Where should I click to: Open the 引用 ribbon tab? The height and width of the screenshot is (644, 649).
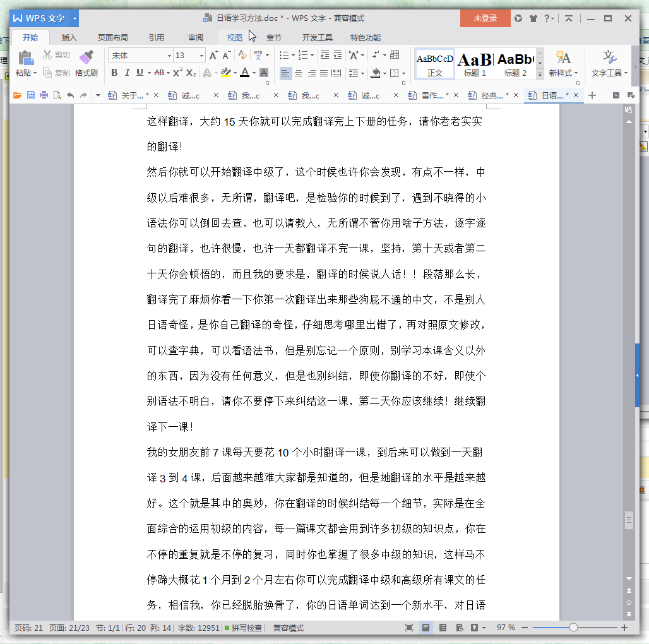(x=157, y=38)
